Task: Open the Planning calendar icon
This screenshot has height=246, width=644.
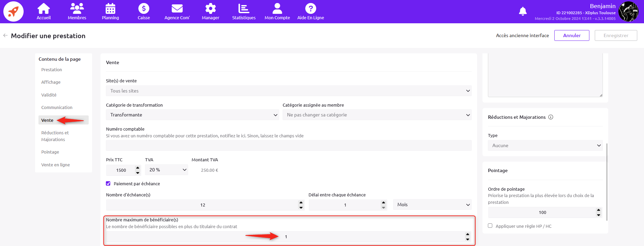Action: pyautogui.click(x=110, y=9)
